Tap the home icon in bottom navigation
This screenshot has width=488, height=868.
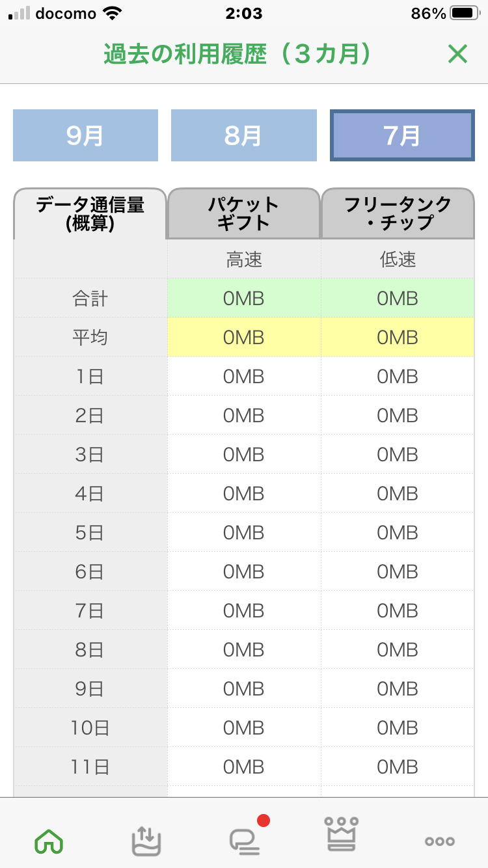pyautogui.click(x=49, y=841)
